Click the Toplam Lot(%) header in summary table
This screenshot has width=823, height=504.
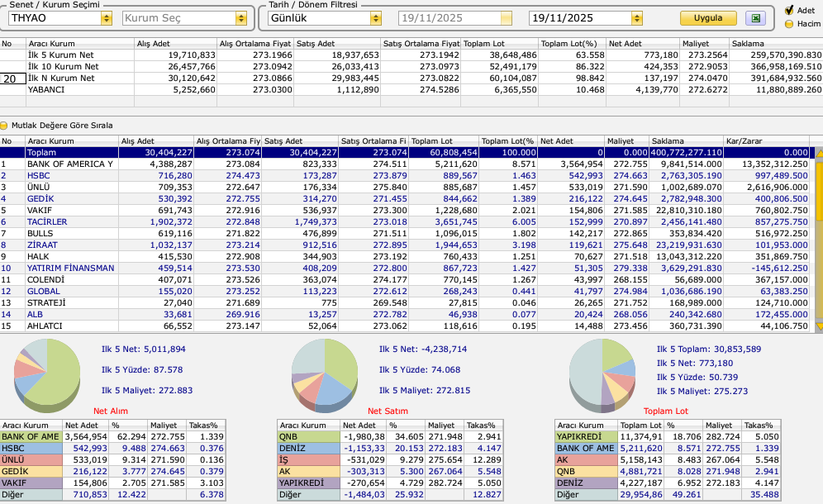pos(572,44)
